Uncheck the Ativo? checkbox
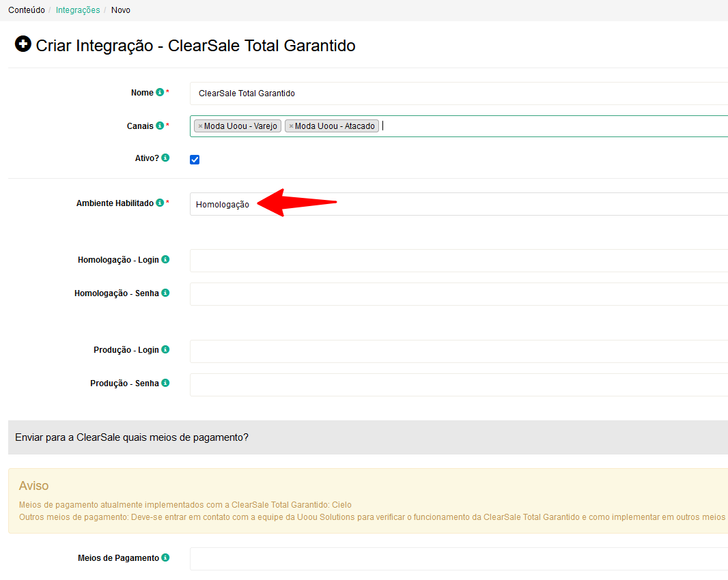 (195, 160)
